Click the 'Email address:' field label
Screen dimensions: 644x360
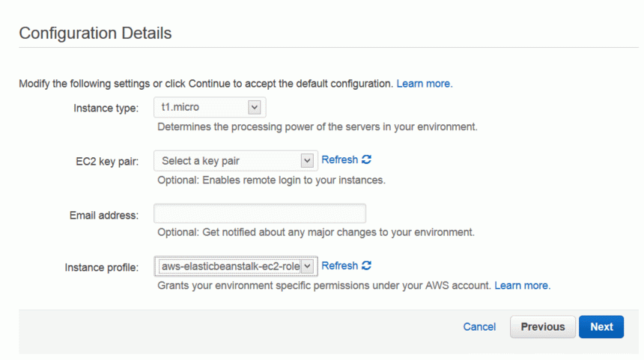click(104, 215)
